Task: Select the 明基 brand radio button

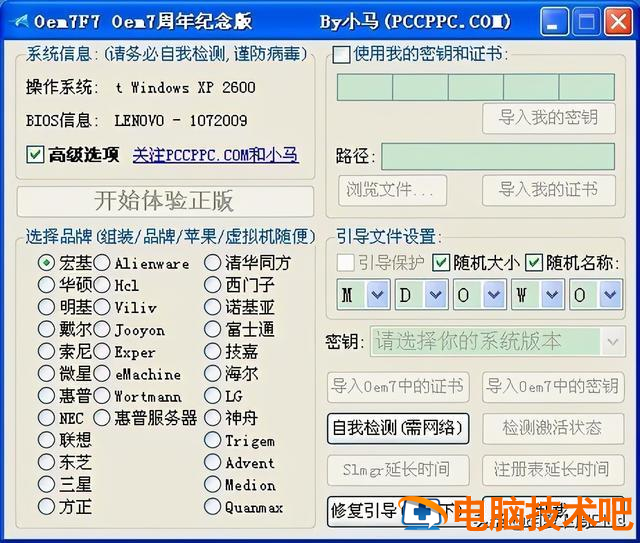Action: coord(47,307)
